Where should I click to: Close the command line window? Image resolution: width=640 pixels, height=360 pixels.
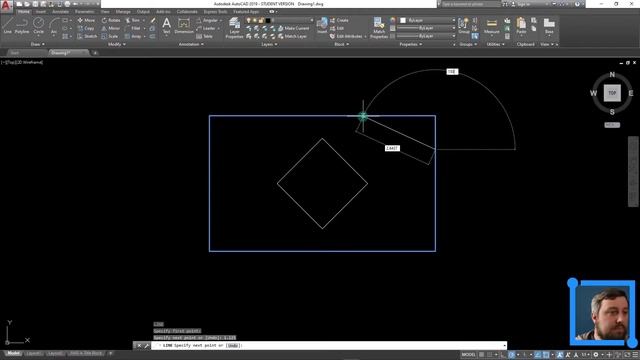(x=139, y=346)
